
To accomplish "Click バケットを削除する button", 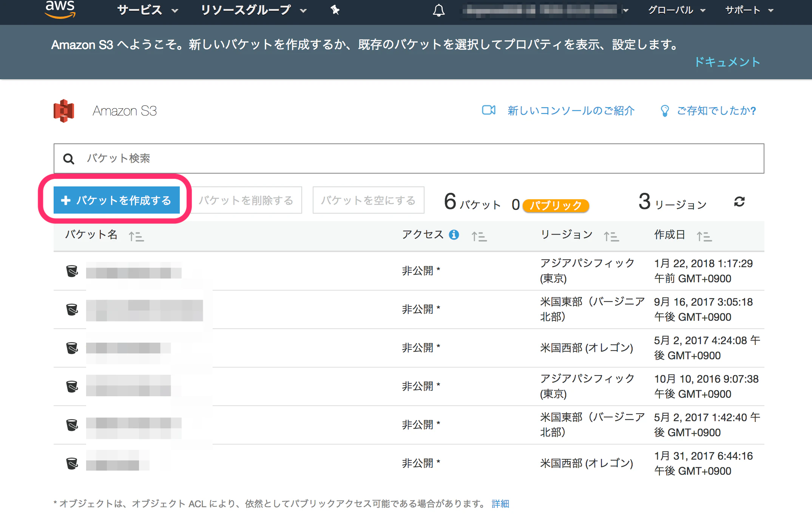I will tap(246, 200).
